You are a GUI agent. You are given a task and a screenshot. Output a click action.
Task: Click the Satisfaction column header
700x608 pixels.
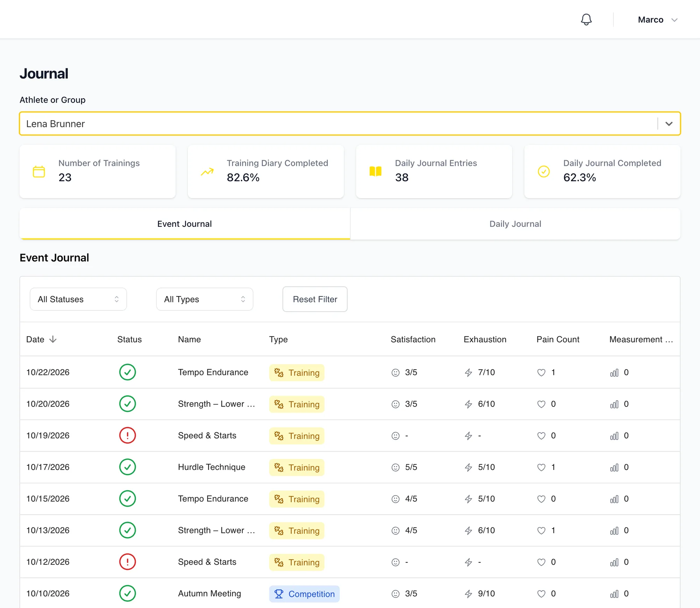(413, 339)
